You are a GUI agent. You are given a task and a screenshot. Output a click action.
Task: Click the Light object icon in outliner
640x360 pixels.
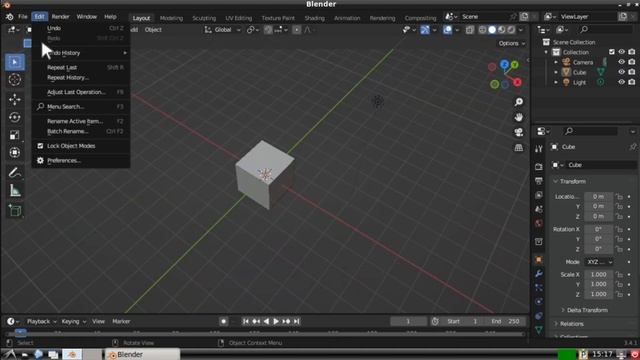[x=566, y=82]
